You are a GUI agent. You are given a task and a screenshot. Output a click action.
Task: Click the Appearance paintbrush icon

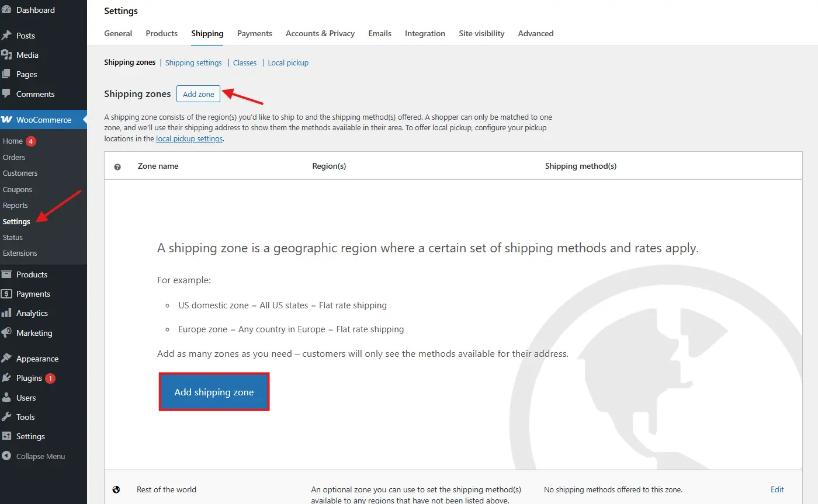coord(6,359)
